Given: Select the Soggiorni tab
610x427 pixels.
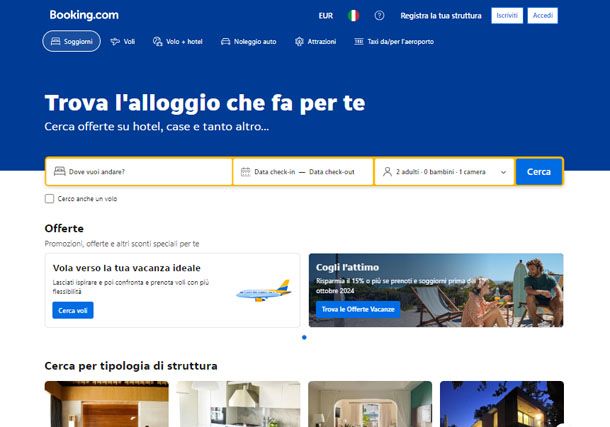Looking at the screenshot, I should [72, 41].
